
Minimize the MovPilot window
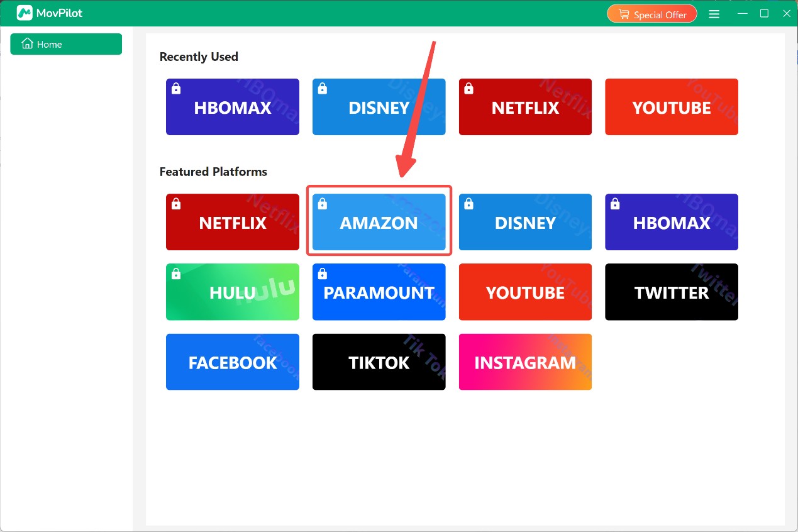pos(743,13)
